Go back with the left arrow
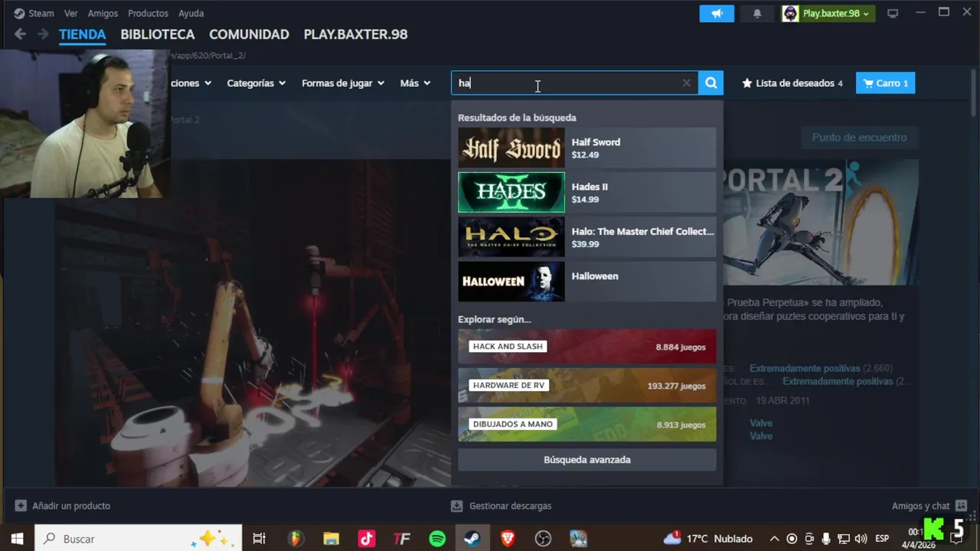The image size is (980, 551). [20, 34]
